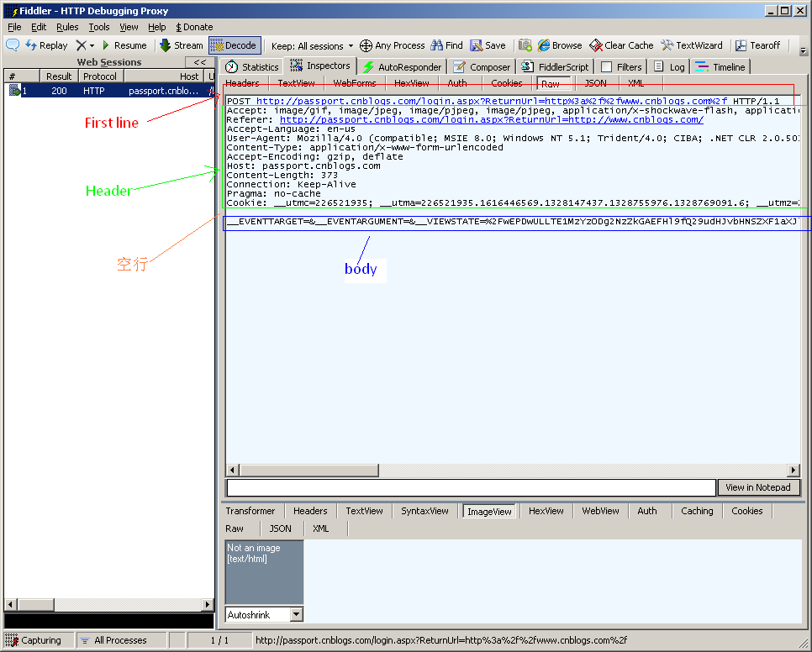Screen dimensions: 812x652
Task: Open the Donate menu item
Action: tap(194, 27)
